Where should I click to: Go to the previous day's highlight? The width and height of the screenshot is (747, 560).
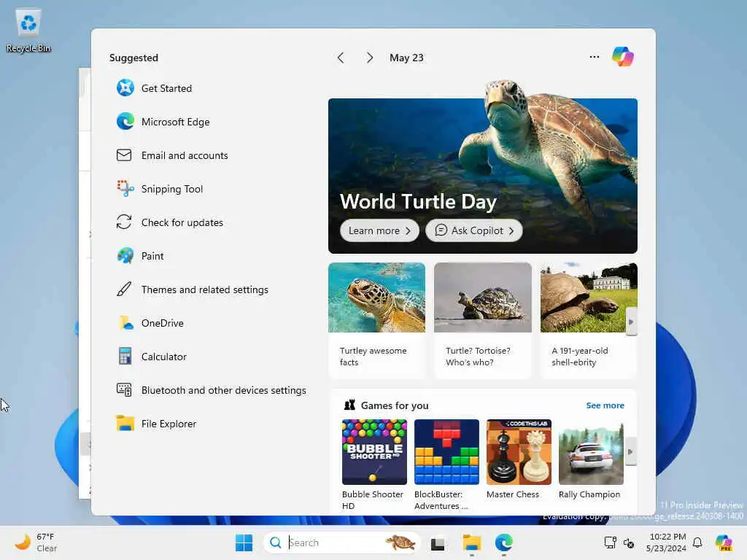tap(341, 58)
